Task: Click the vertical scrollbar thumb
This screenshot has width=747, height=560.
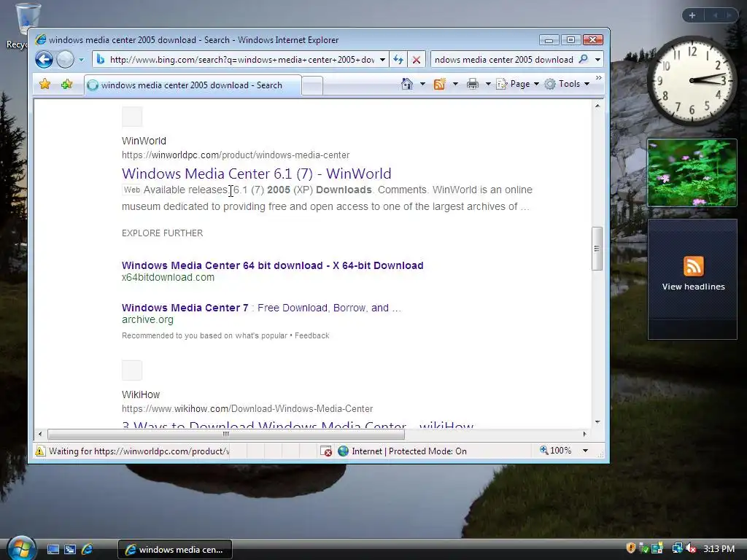Action: click(x=597, y=249)
